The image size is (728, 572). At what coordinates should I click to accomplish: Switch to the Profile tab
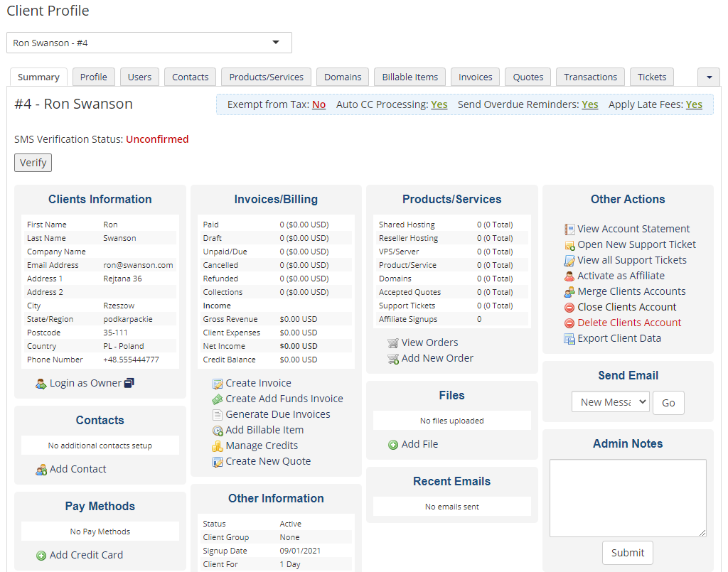point(93,77)
